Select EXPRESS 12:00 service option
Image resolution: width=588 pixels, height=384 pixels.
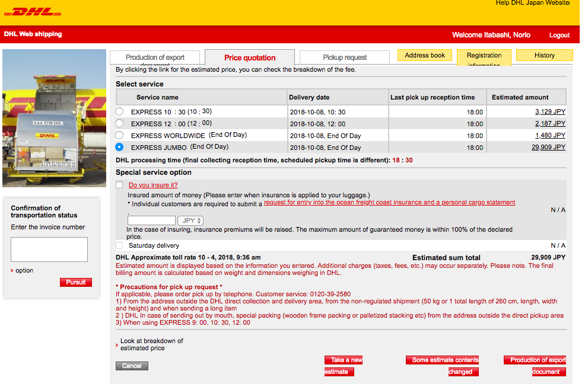point(120,123)
